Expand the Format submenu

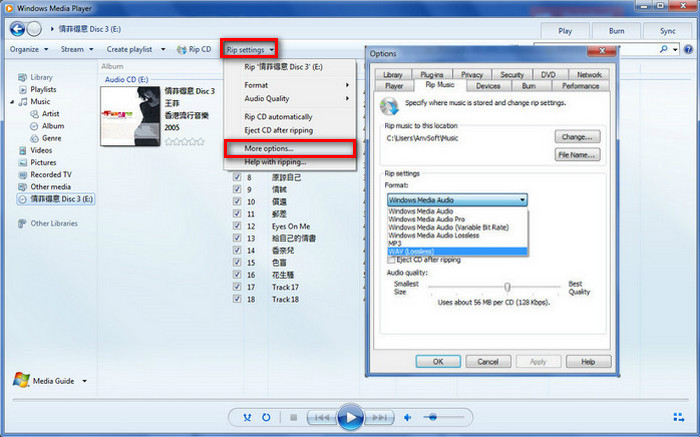click(x=296, y=85)
